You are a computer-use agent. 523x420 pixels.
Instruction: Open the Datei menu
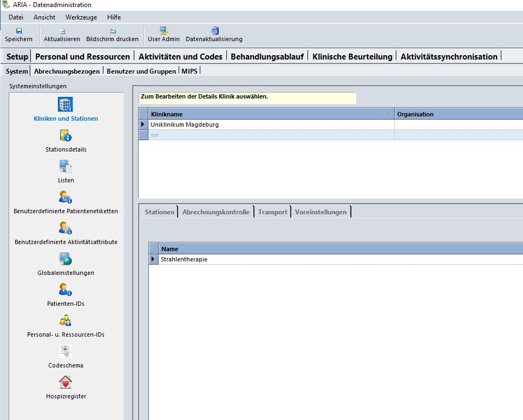(x=16, y=17)
